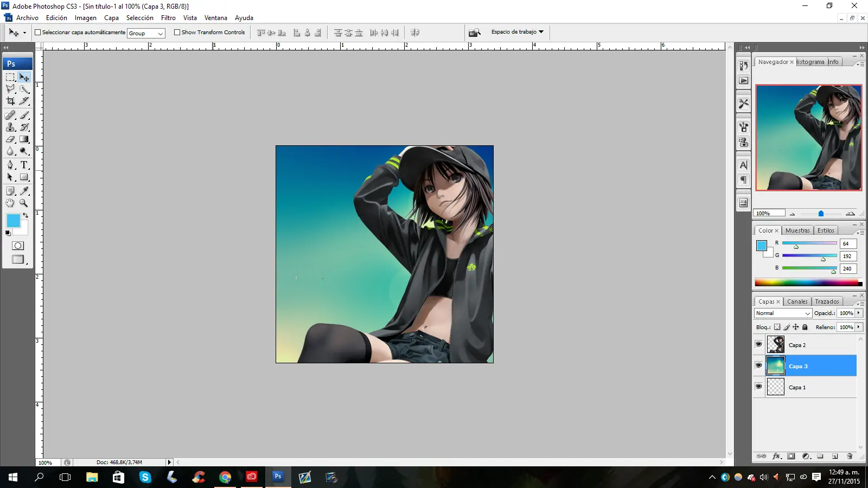868x488 pixels.
Task: Swap foreground and background colors
Action: [25, 215]
